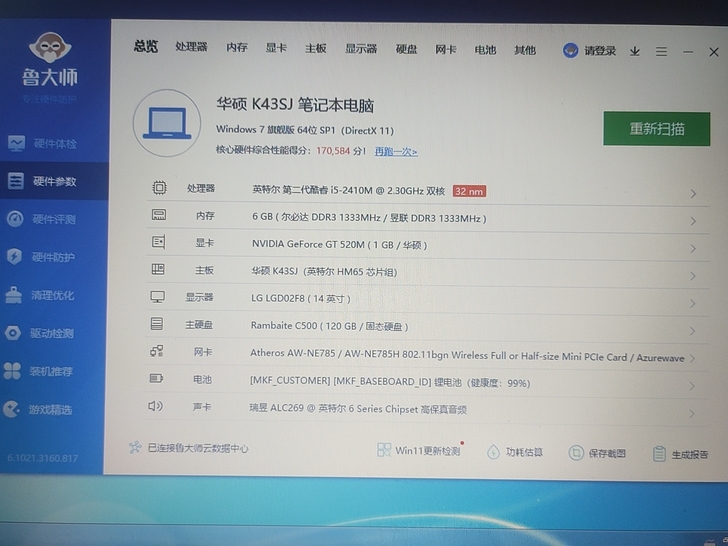Click the 功耗估算 power estimate button

(x=515, y=452)
